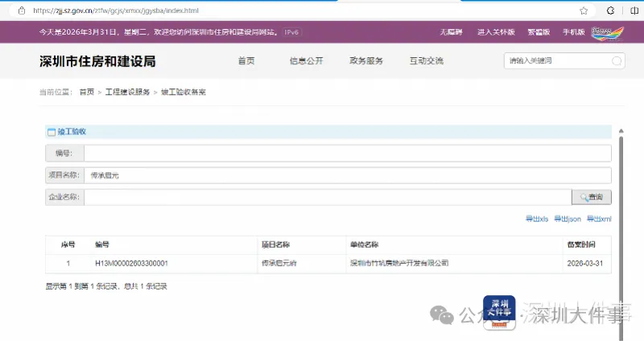Click the scrollbar up arrow at right
This screenshot has height=341, width=644.
(x=621, y=131)
